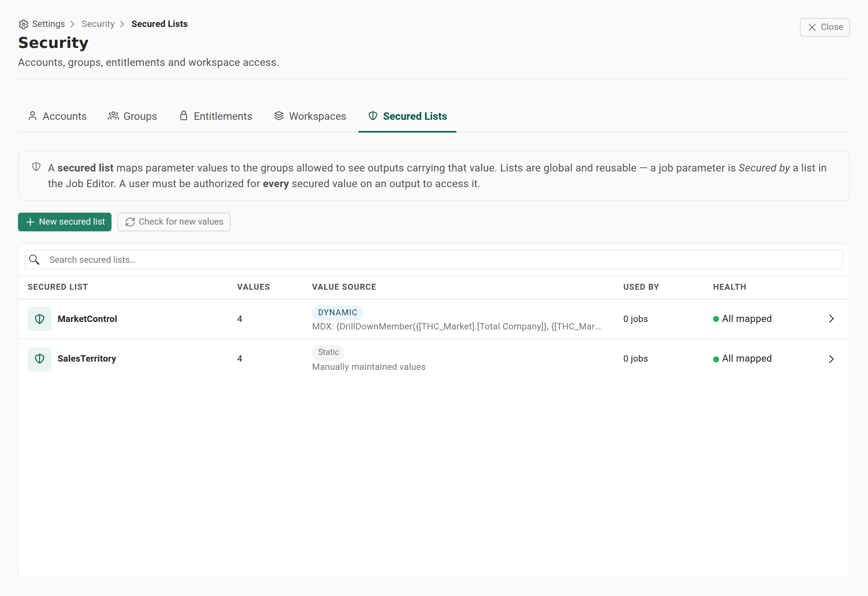Viewport: 868px width, 596px height.
Task: Click Manually maintained values text
Action: (369, 367)
